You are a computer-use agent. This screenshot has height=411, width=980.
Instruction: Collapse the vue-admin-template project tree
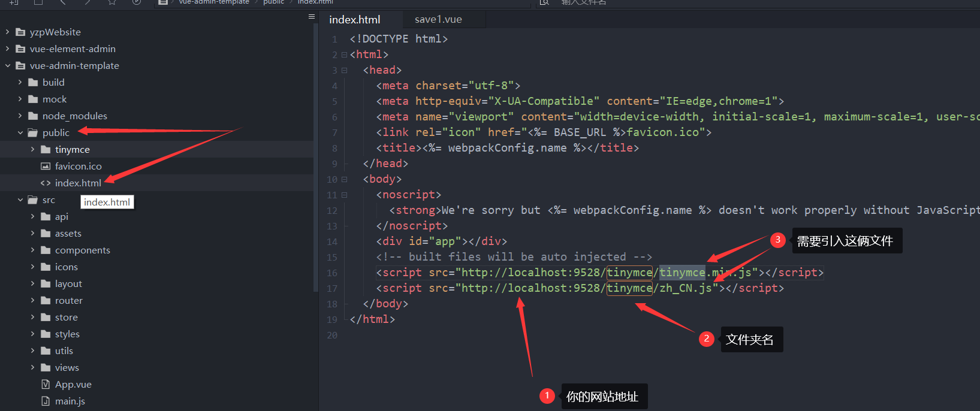tap(8, 65)
